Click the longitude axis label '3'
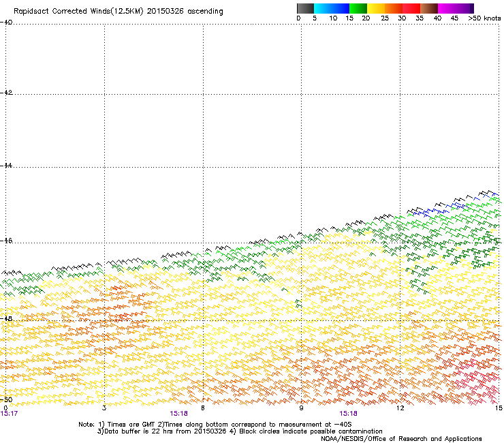The width and height of the screenshot is (504, 443). tap(104, 408)
